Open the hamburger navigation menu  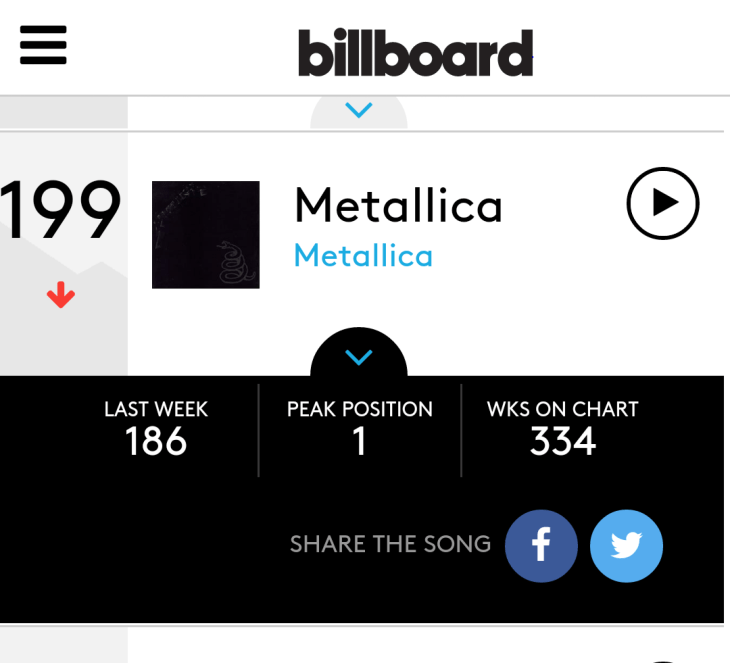pyautogui.click(x=43, y=45)
